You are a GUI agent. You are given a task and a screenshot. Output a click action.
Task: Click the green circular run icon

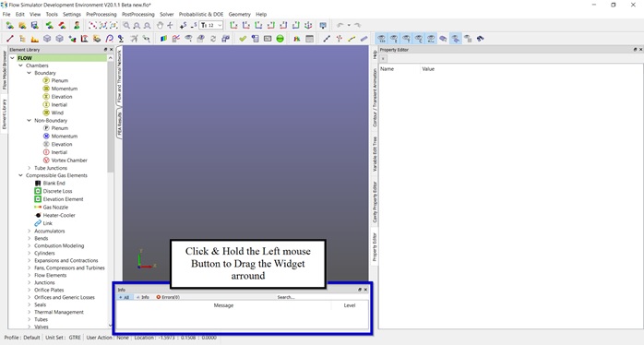[280, 39]
